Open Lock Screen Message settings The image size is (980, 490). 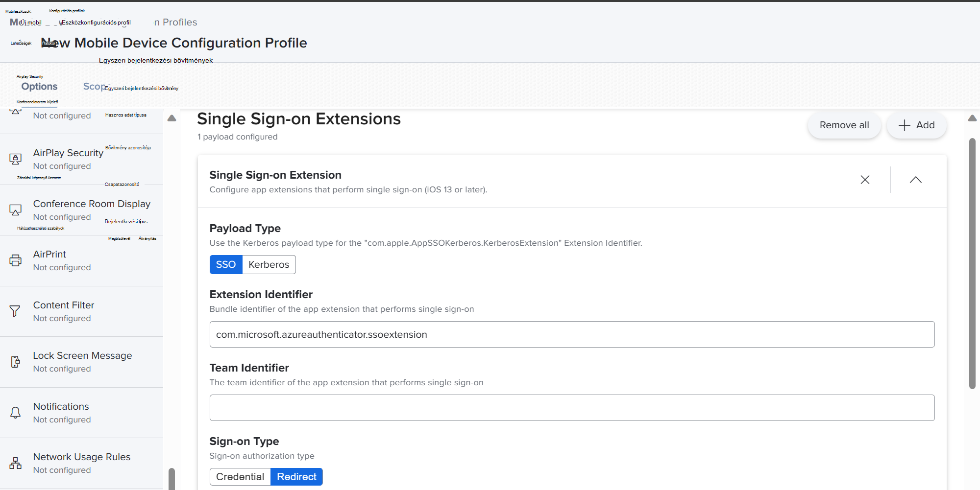[x=82, y=362]
